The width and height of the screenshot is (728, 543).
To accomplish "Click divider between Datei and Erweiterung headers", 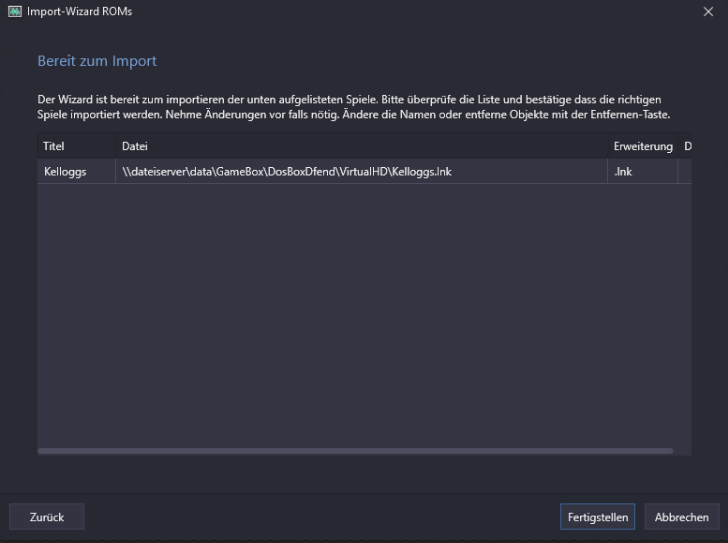I will pos(608,147).
